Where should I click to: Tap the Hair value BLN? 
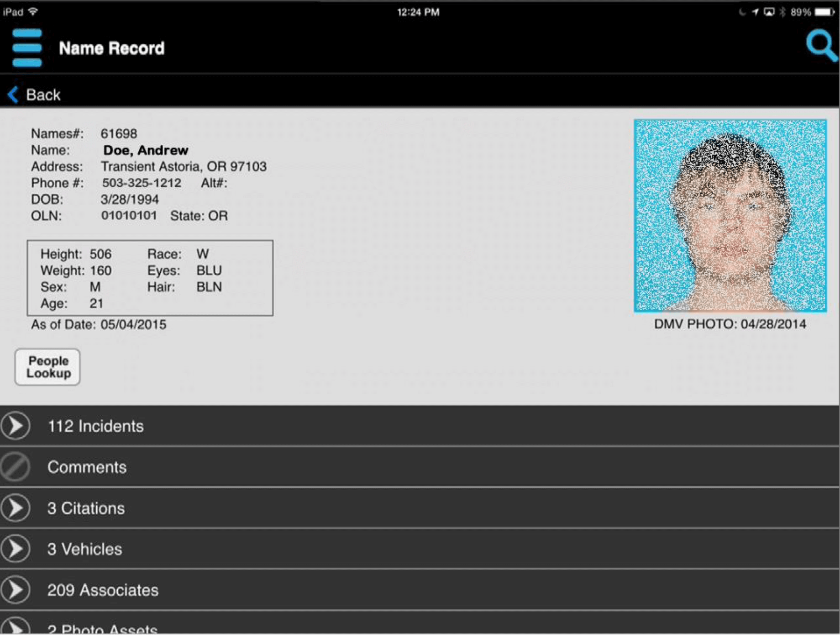click(x=209, y=287)
